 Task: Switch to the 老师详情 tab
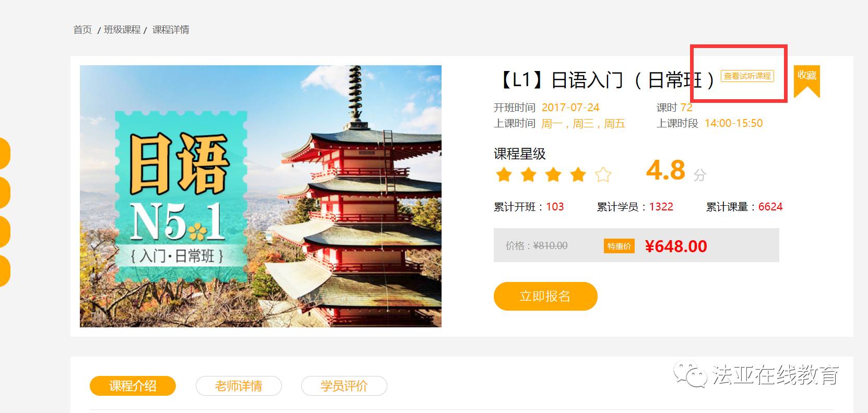pos(239,386)
